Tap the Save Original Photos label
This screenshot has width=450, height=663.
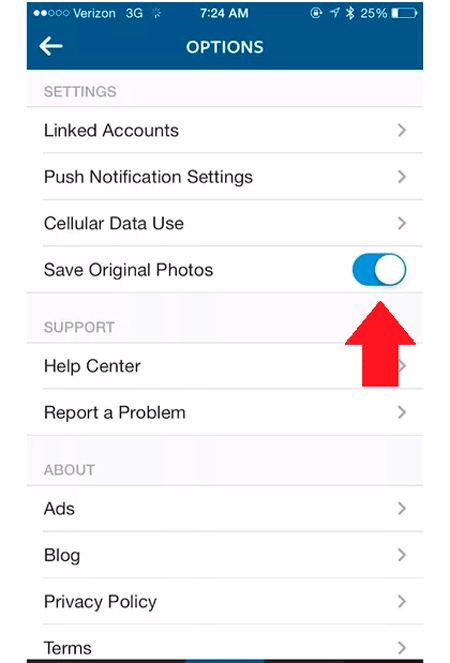click(129, 270)
